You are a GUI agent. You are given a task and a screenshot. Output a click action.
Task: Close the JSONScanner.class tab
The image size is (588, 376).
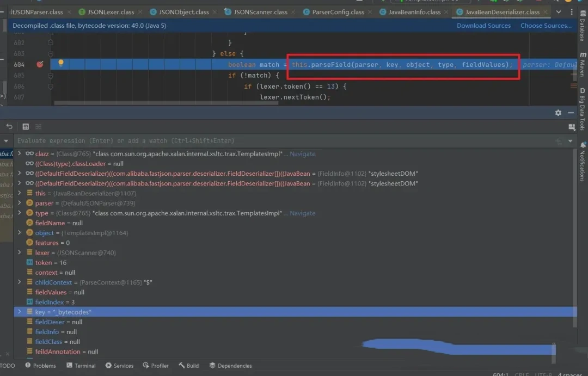tap(293, 12)
